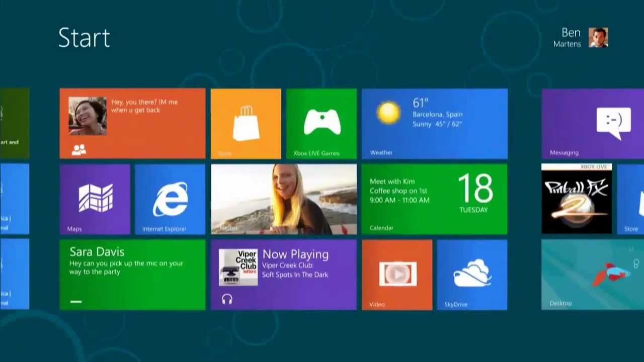The image size is (644, 362).
Task: Click 'Barcelona, Spain' weather location text
Action: (438, 114)
